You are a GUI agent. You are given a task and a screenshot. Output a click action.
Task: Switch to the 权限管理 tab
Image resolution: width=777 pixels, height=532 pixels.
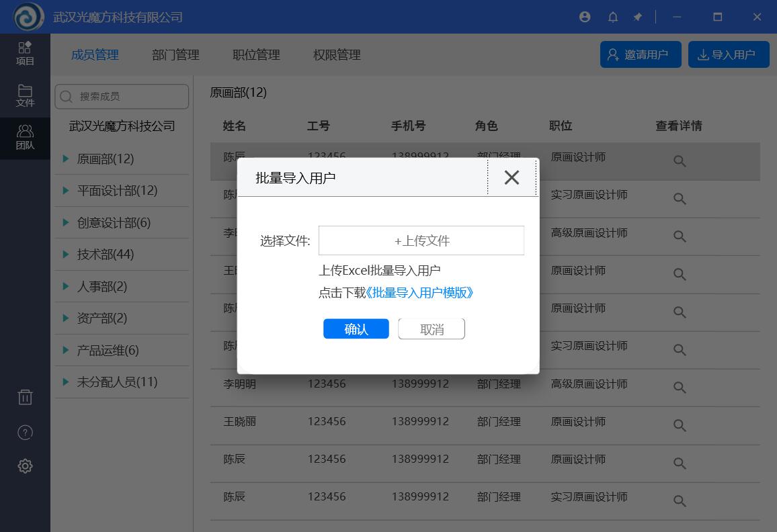337,54
